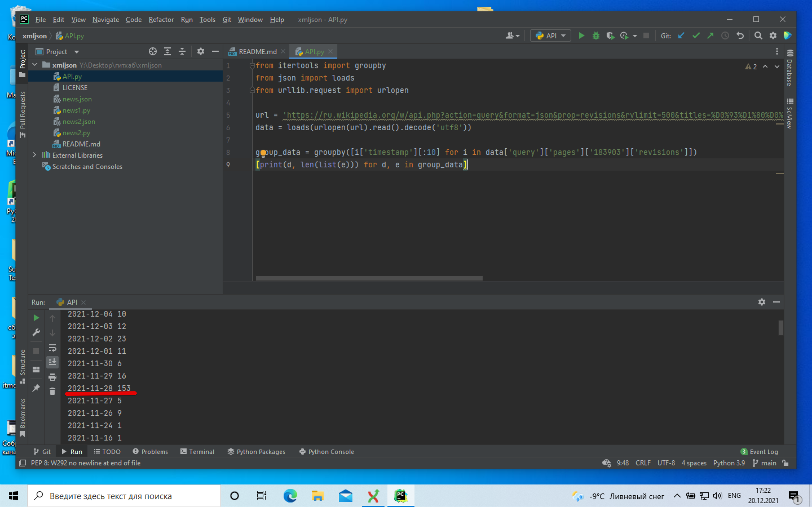Open the Terminal tool window
Viewport: 812px width, 507px height.
(x=197, y=452)
